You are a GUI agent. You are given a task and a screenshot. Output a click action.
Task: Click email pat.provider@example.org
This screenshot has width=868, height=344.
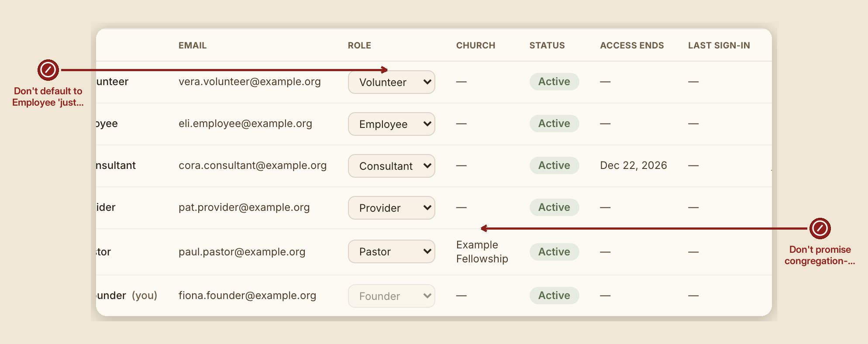point(244,207)
